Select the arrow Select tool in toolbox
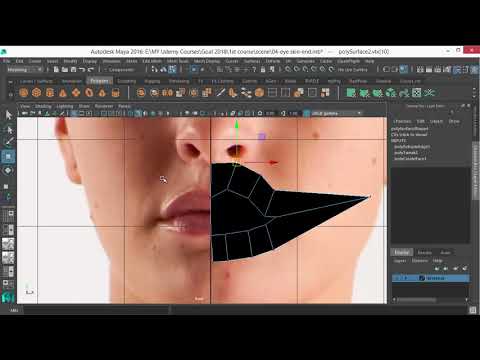The height and width of the screenshot is (360, 480). 8,115
